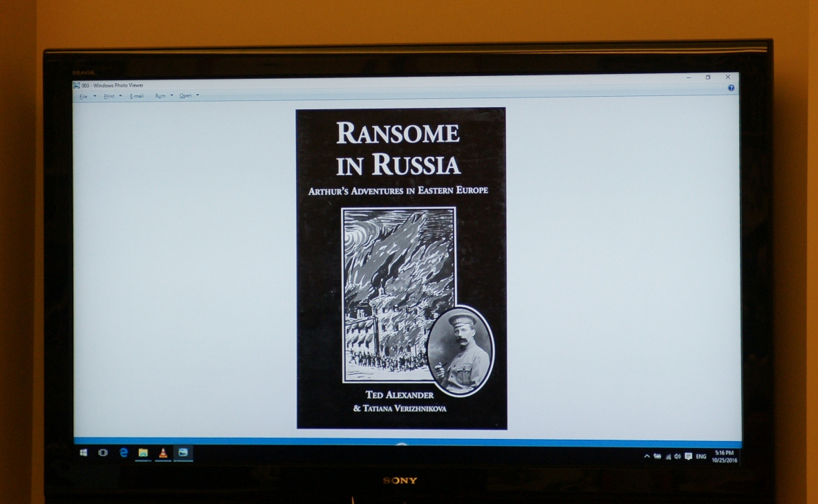Click the Photo Viewer icon in the title bar
This screenshot has height=504, width=818.
(76, 86)
